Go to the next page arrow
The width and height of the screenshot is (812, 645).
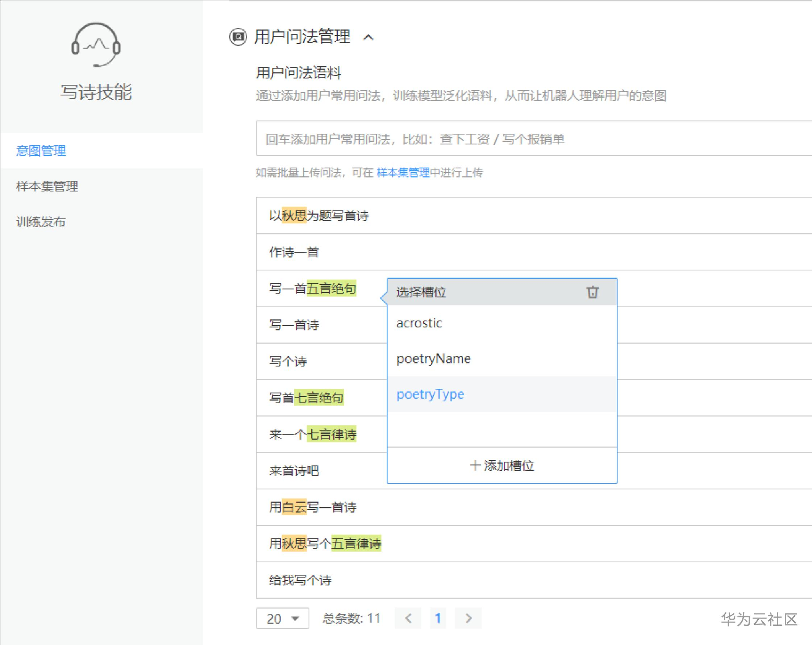coord(468,618)
